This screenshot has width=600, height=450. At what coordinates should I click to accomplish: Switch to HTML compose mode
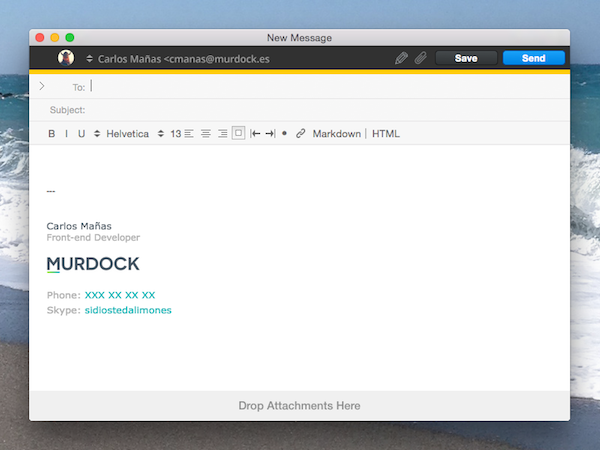click(386, 134)
